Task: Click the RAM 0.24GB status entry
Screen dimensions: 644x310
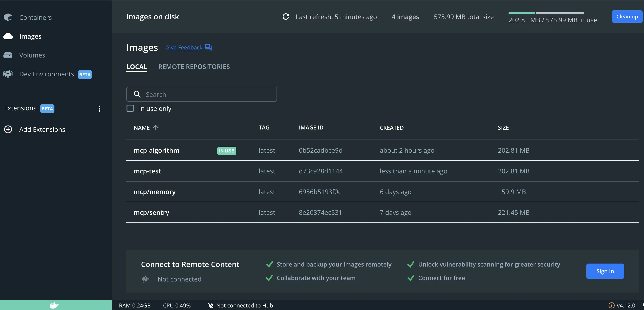Action: tap(135, 305)
